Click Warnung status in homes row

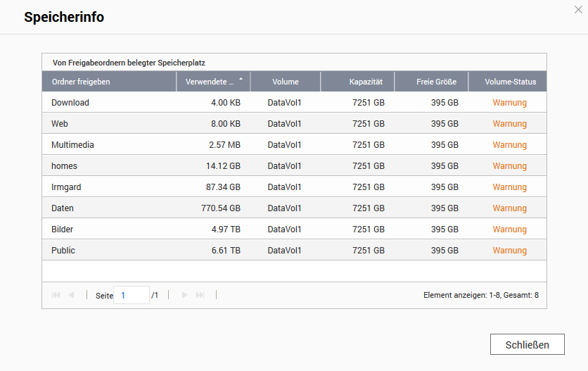(x=510, y=165)
